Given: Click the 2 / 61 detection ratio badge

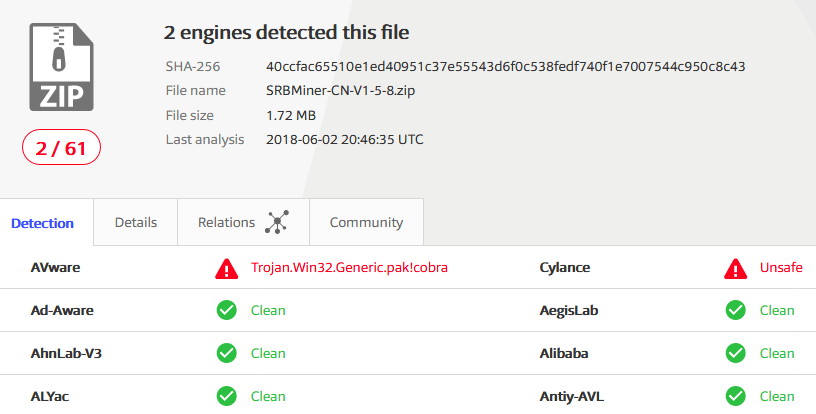Looking at the screenshot, I should click(61, 148).
